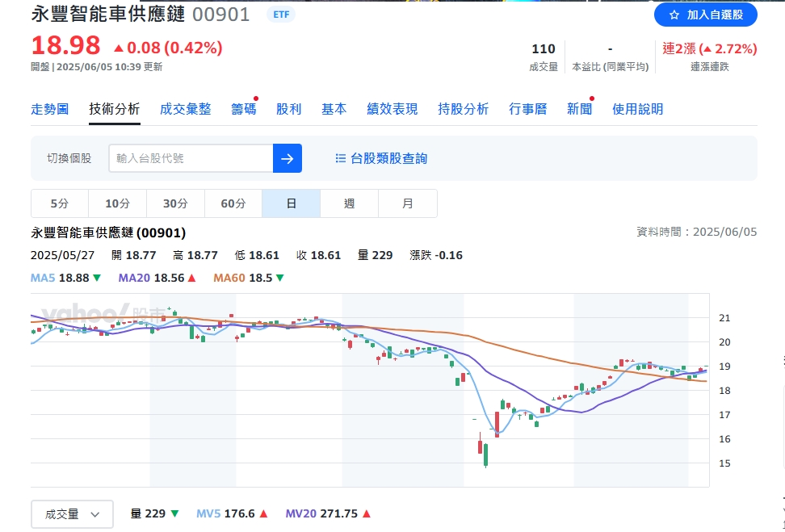Click the chevron in 成交量 dropdown
Screen dimensions: 785x532
click(x=95, y=514)
